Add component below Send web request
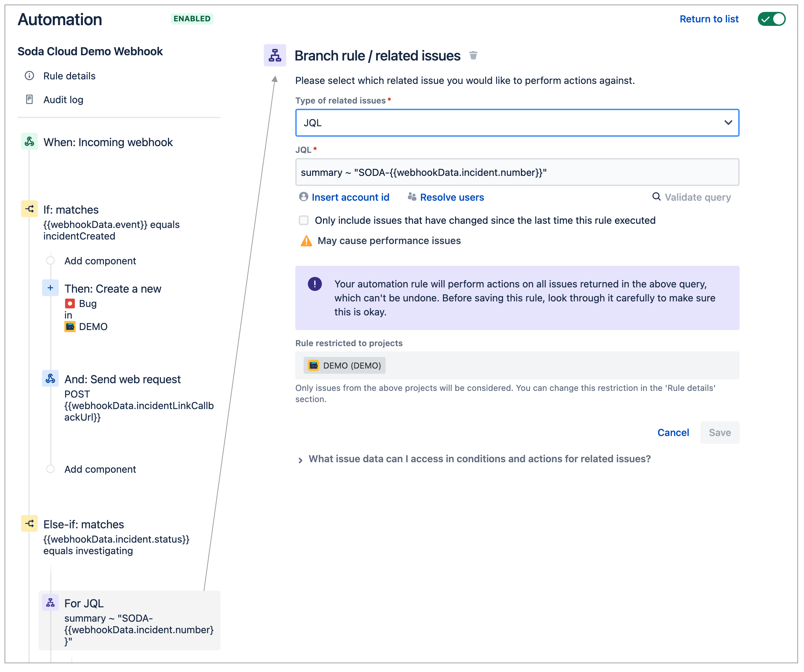 (x=100, y=470)
